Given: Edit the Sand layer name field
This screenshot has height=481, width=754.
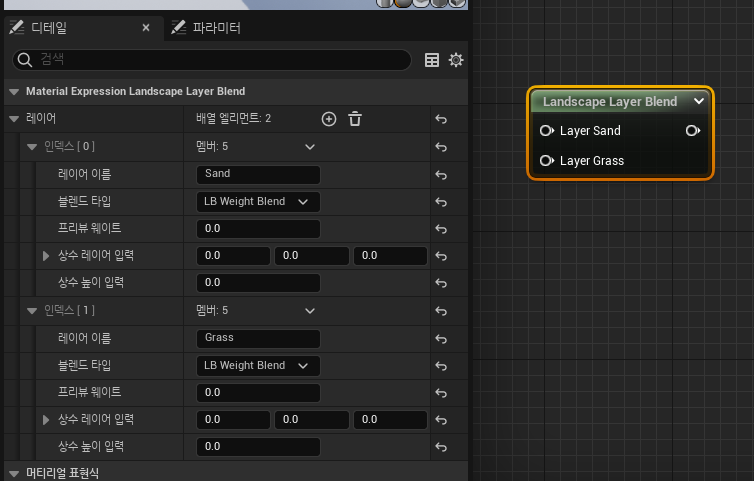Looking at the screenshot, I should pyautogui.click(x=258, y=175).
